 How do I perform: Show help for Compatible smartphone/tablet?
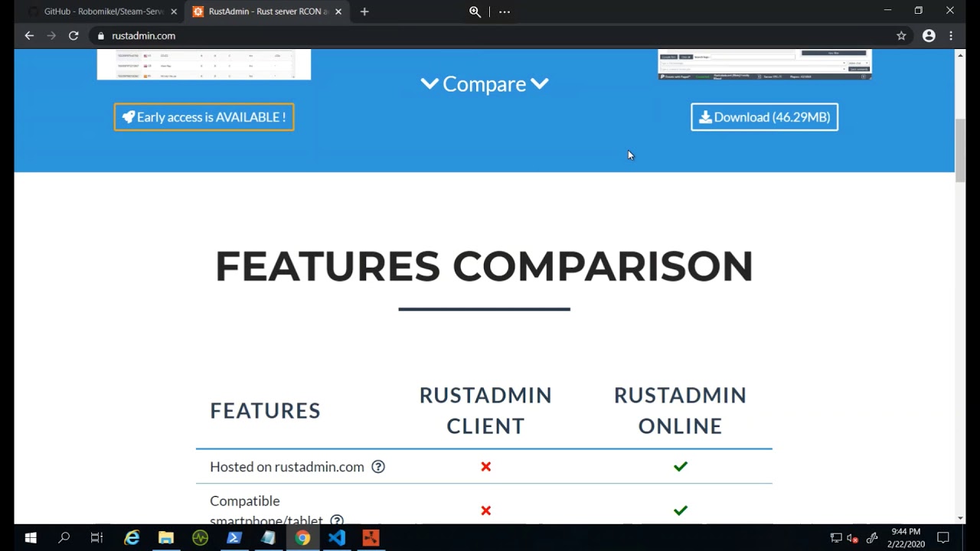coord(337,520)
